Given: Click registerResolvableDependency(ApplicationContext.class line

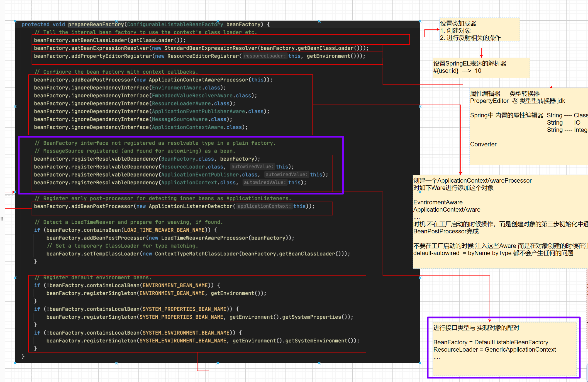Looking at the screenshot, I should click(170, 183).
